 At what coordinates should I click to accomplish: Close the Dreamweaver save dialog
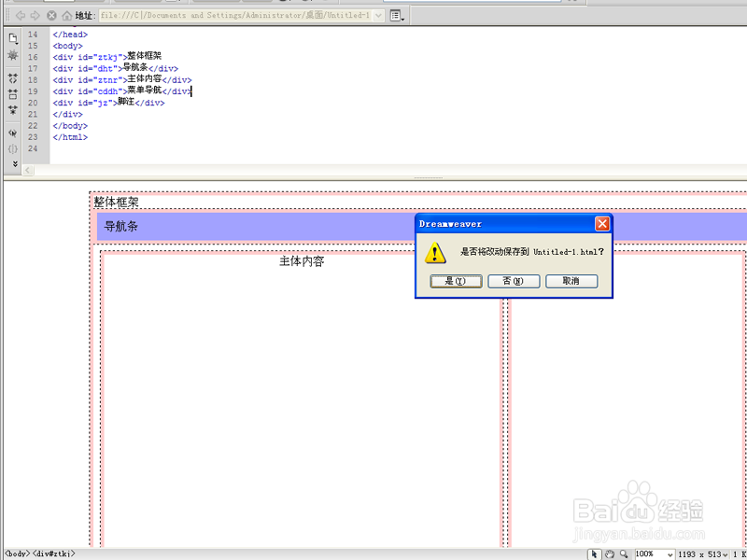(602, 224)
